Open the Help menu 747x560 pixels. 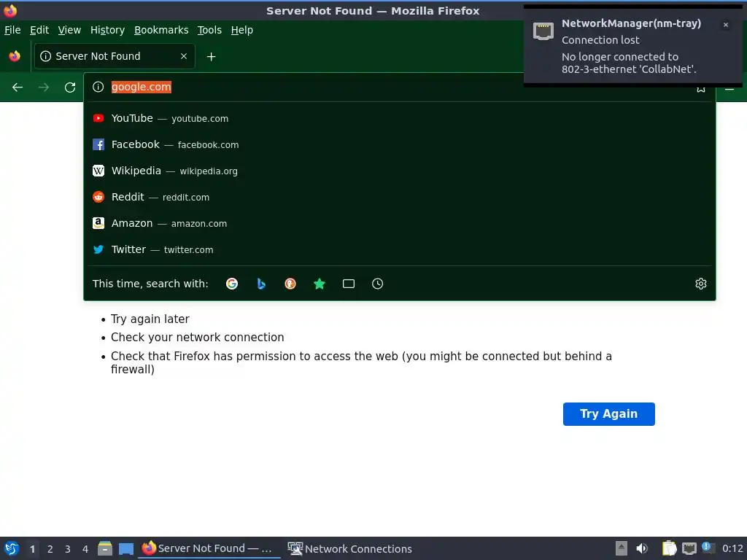242,30
